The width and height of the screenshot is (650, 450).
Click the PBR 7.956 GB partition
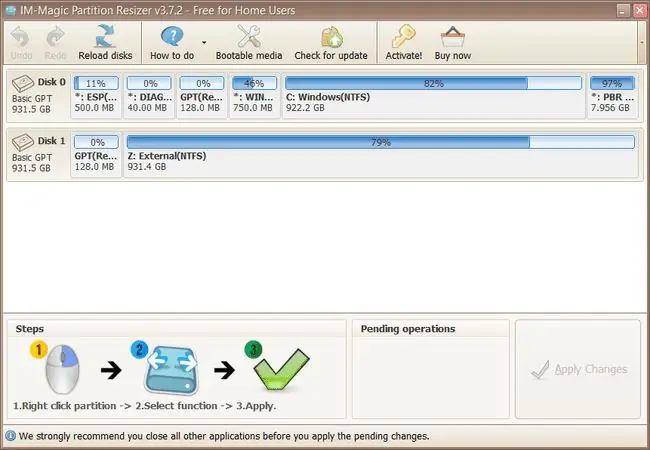click(612, 96)
